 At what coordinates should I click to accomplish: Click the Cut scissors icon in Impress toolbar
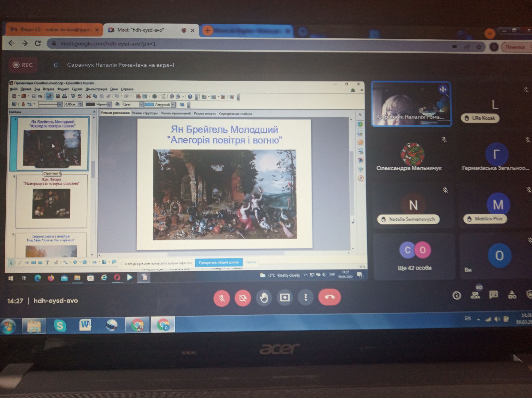coord(88,96)
